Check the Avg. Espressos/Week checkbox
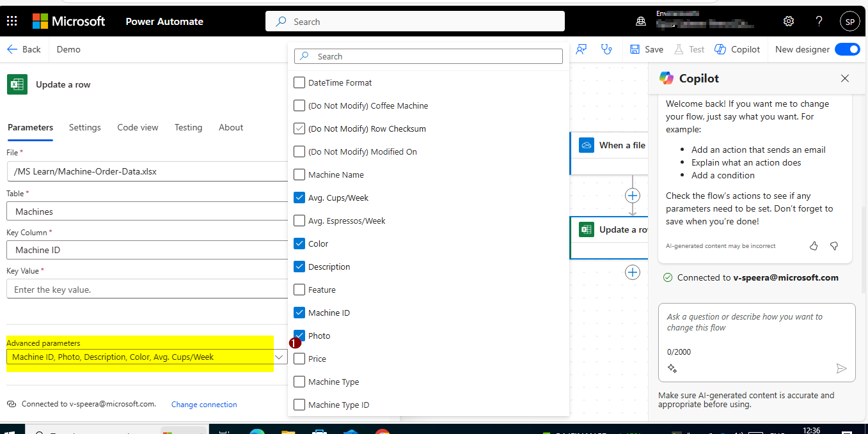 click(x=299, y=221)
